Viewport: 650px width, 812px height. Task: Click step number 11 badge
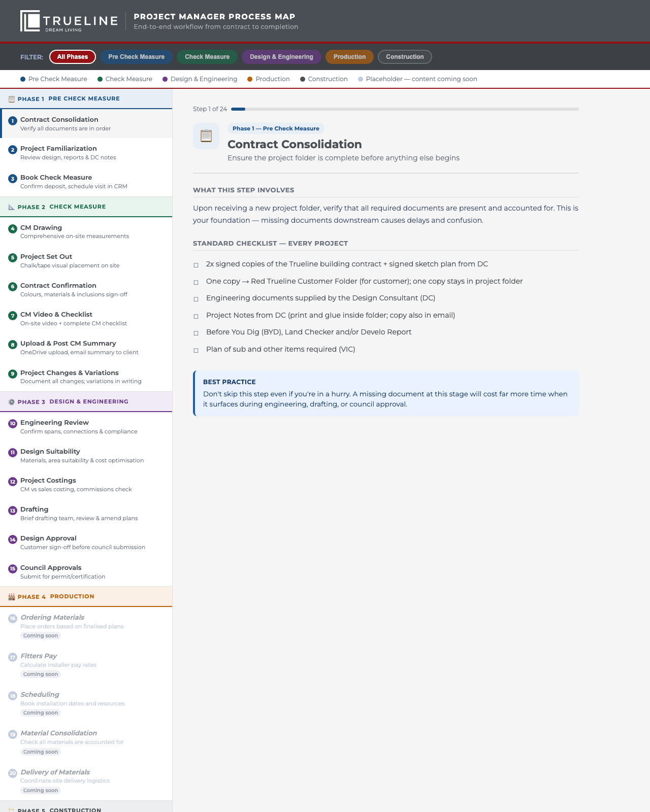coord(13,453)
